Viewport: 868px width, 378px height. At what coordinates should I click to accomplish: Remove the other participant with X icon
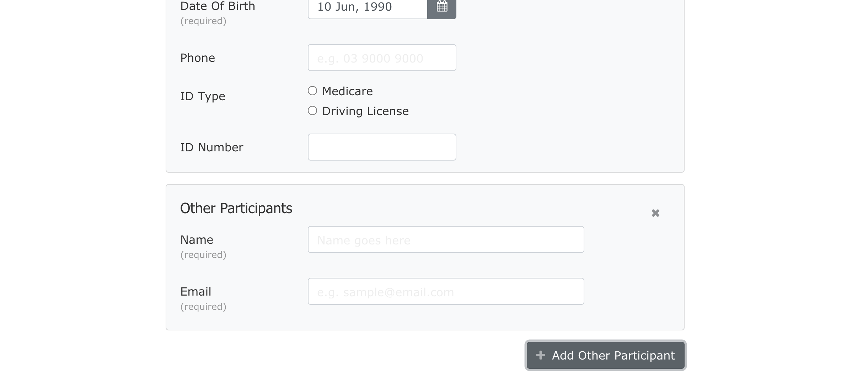pyautogui.click(x=655, y=213)
